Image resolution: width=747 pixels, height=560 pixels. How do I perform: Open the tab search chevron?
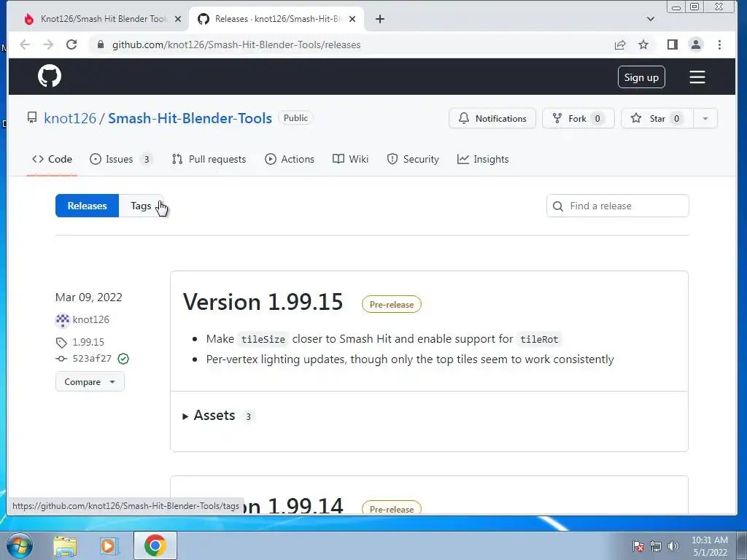[x=650, y=19]
